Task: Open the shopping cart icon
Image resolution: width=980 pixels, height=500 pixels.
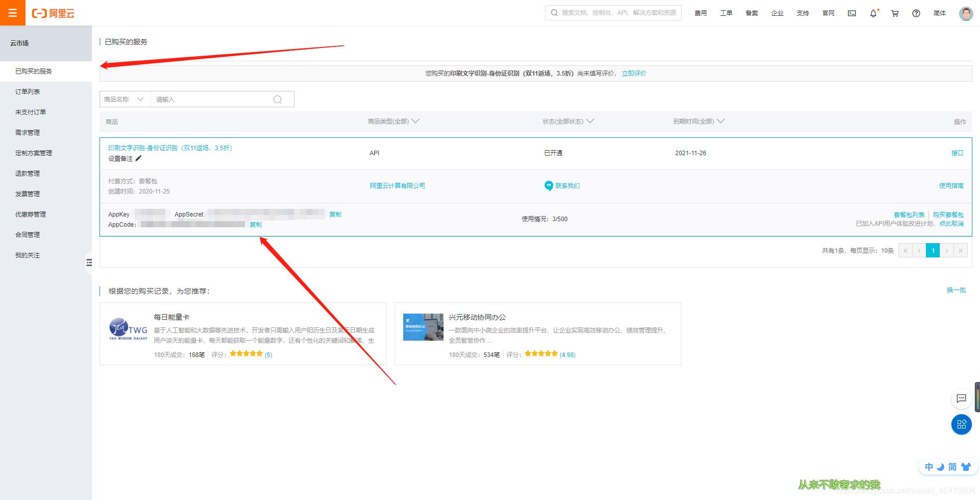Action: pyautogui.click(x=895, y=13)
